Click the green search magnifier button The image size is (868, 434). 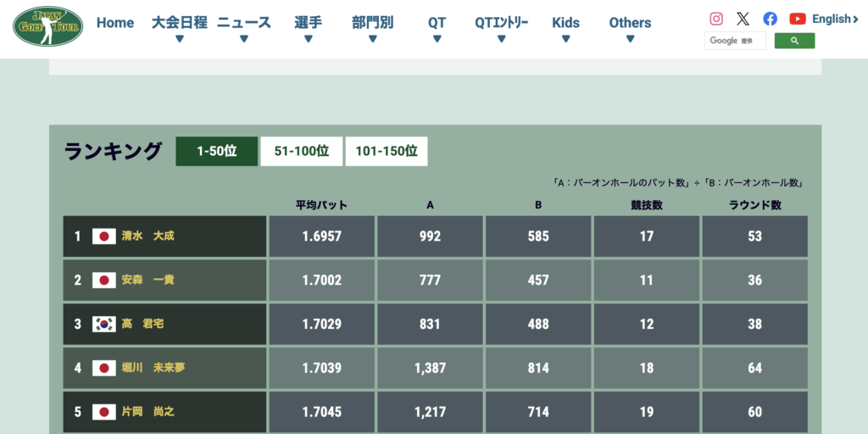(x=794, y=41)
